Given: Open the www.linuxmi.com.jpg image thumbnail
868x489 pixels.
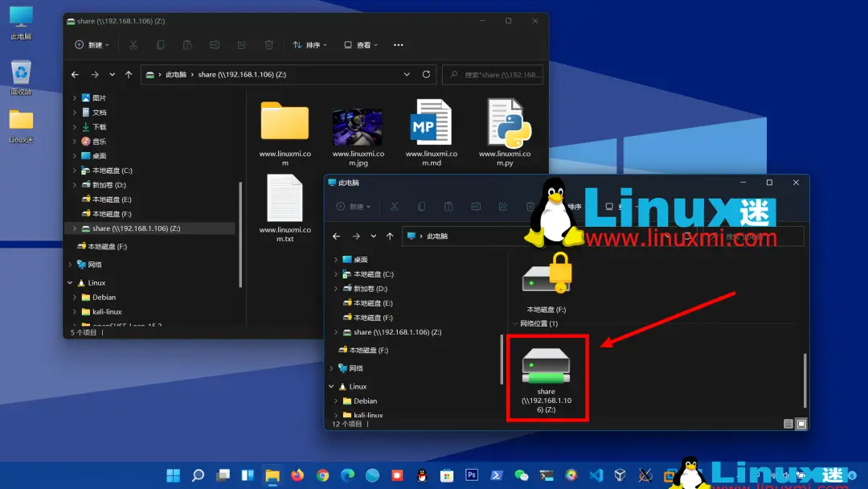Looking at the screenshot, I should 357,126.
